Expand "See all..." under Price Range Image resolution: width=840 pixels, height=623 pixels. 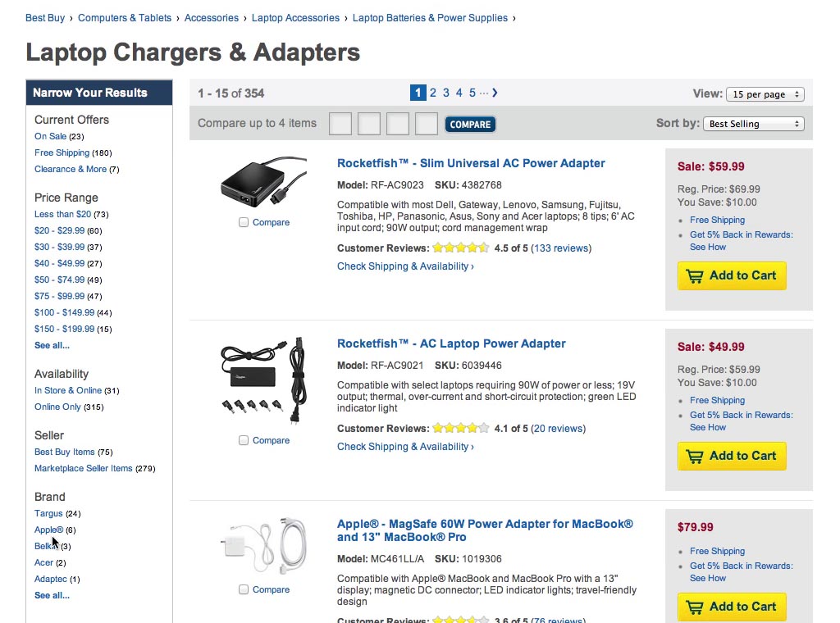[51, 345]
